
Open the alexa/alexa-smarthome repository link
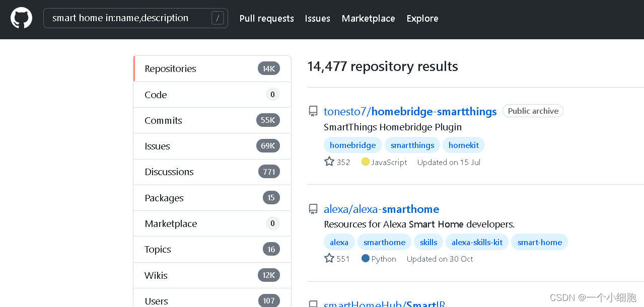coord(381,209)
